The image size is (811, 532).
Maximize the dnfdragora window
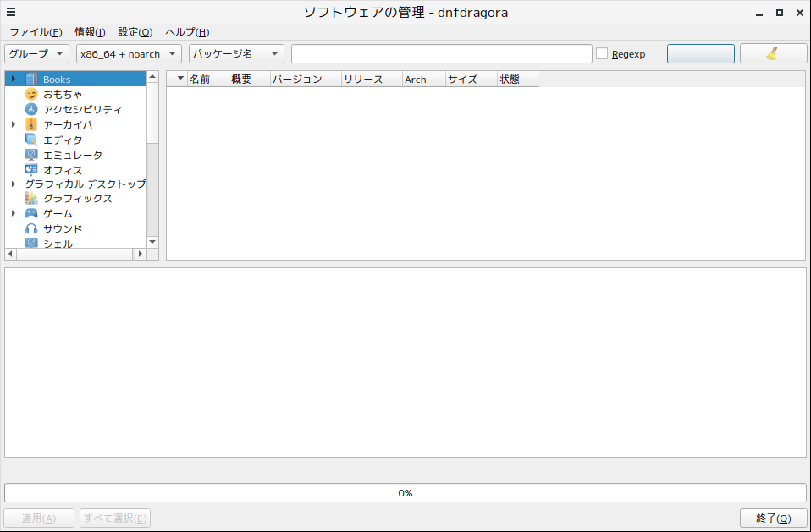(x=780, y=13)
